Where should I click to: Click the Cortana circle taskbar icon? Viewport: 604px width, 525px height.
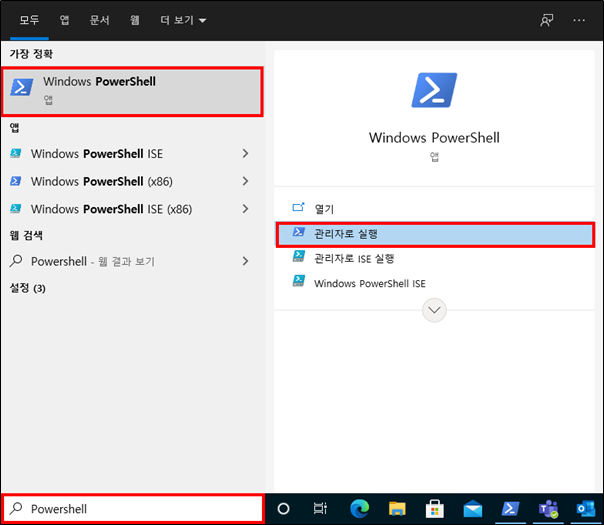pyautogui.click(x=284, y=509)
